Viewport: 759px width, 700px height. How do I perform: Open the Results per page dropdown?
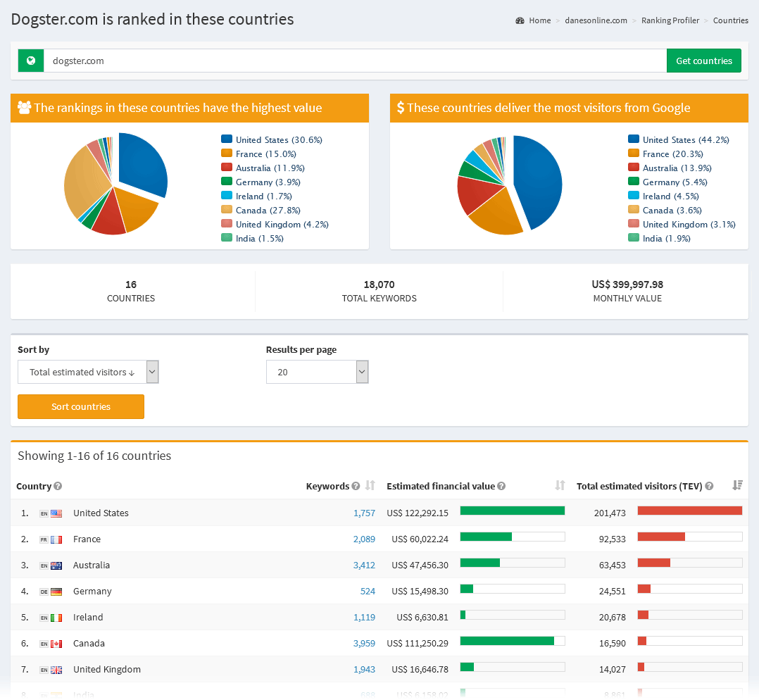click(x=317, y=371)
